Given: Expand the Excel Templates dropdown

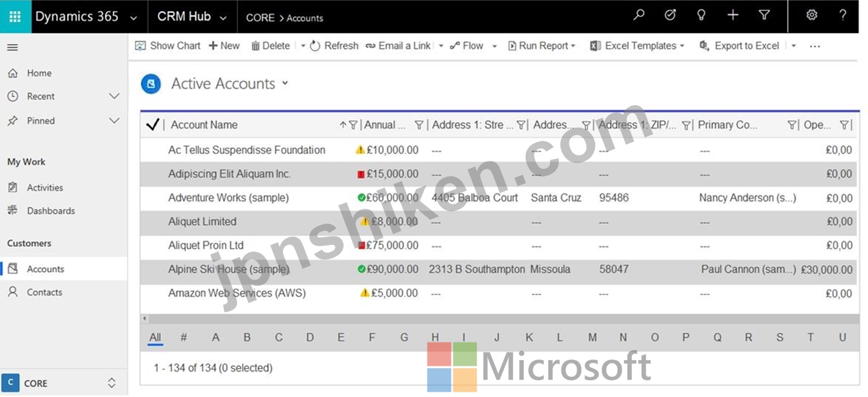Looking at the screenshot, I should coord(682,46).
